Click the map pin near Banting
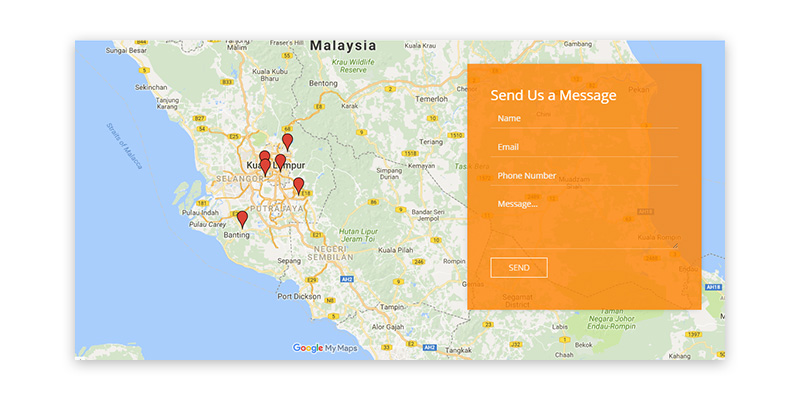 pyautogui.click(x=242, y=219)
